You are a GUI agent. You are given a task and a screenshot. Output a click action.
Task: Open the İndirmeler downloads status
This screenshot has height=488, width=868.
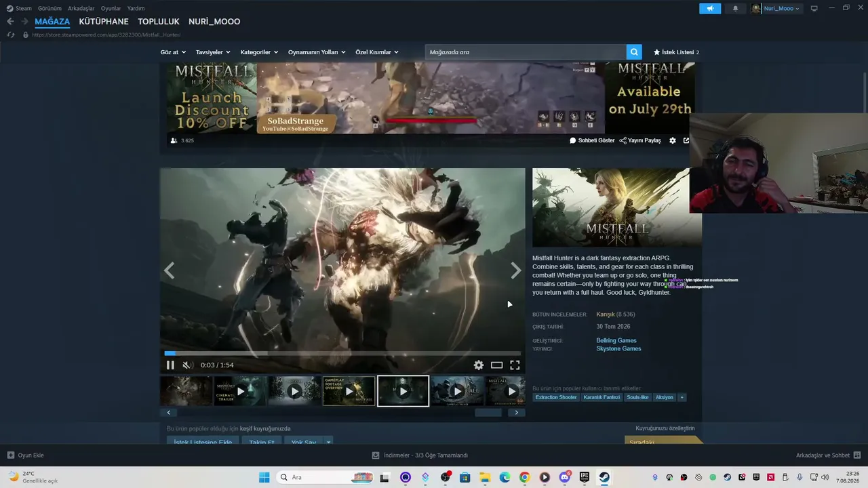tap(420, 455)
